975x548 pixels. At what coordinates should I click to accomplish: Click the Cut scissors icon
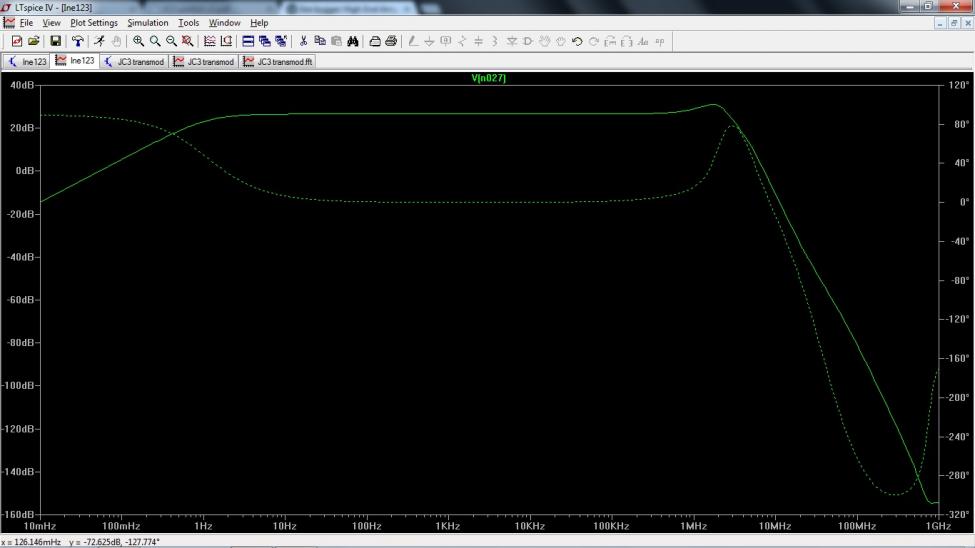(303, 41)
